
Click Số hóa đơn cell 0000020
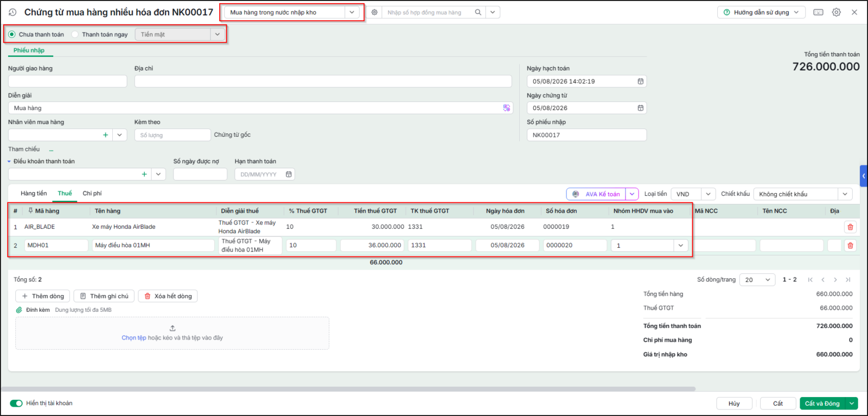pyautogui.click(x=575, y=245)
